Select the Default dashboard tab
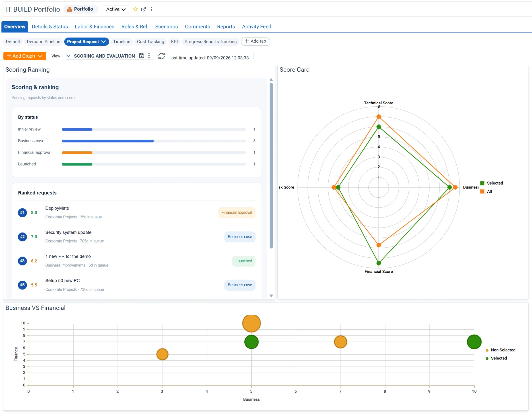Viewport: 532px width, 416px height. point(13,42)
